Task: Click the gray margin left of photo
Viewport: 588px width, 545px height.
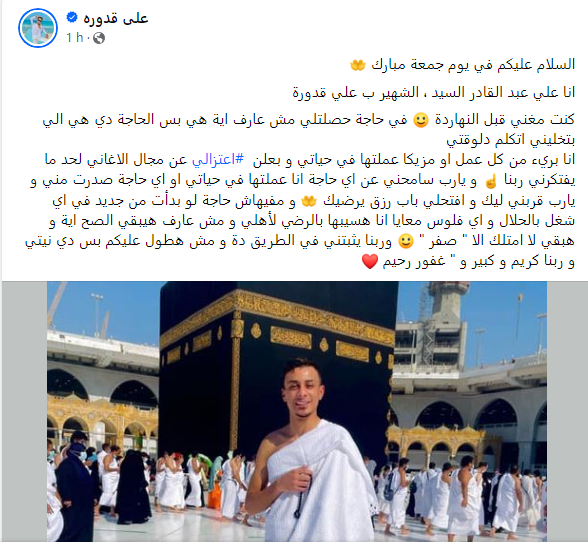Action: click(x=24, y=411)
